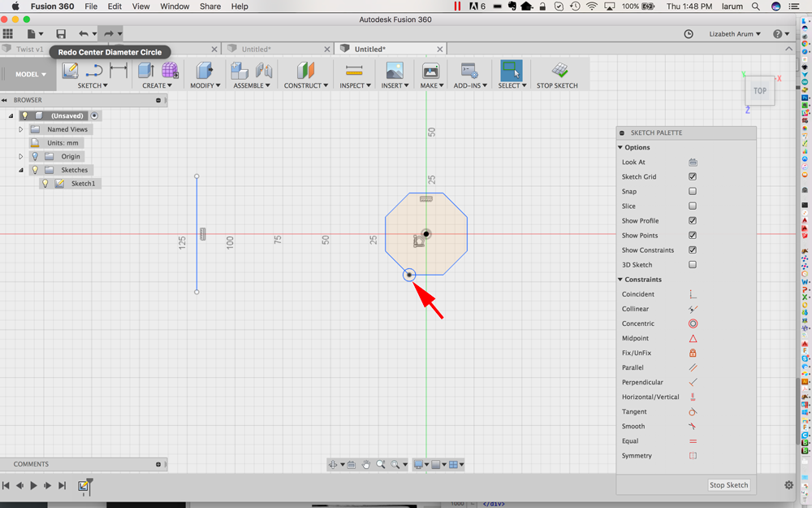The width and height of the screenshot is (812, 508).
Task: Click the Stop Sketch toolbar icon
Action: click(x=559, y=70)
